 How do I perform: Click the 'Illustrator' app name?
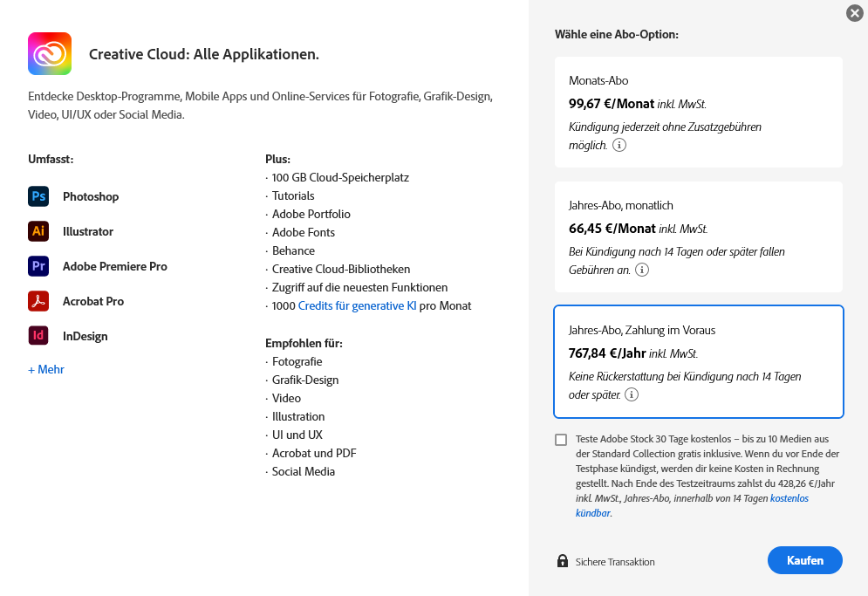pos(88,231)
